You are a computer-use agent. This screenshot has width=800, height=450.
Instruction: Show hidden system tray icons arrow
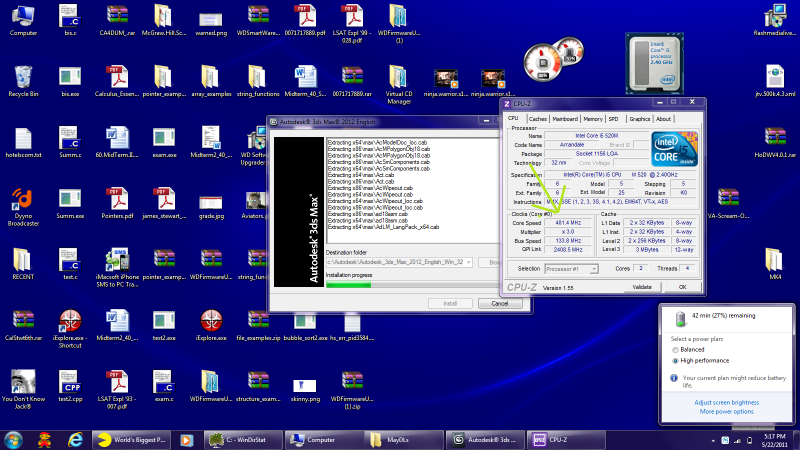tap(713, 440)
